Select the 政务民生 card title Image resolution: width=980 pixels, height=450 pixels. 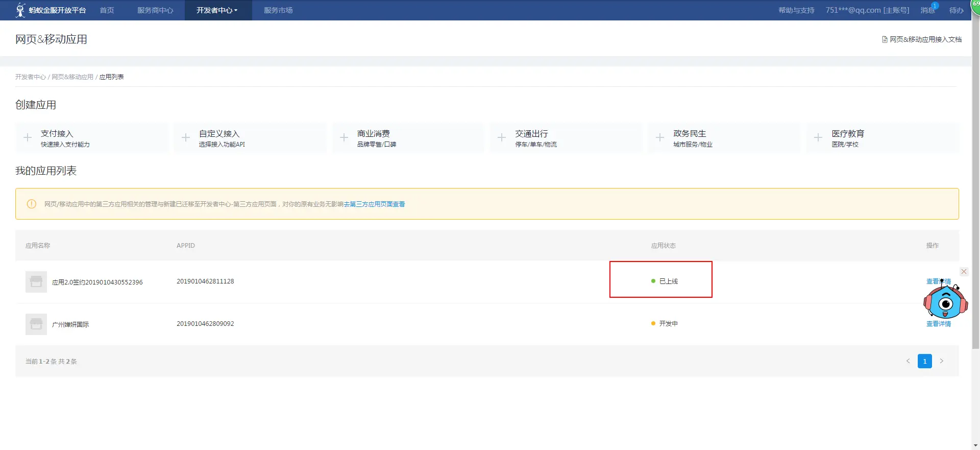690,133
